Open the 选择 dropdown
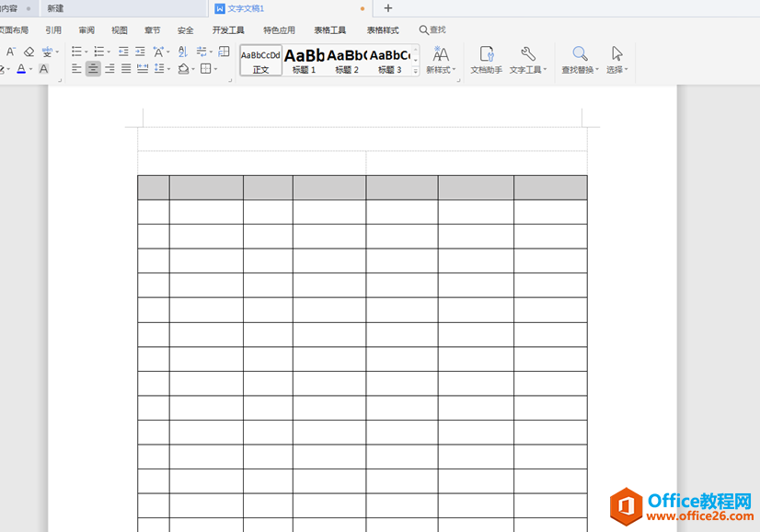Screen dimensions: 760x532 coord(616,61)
